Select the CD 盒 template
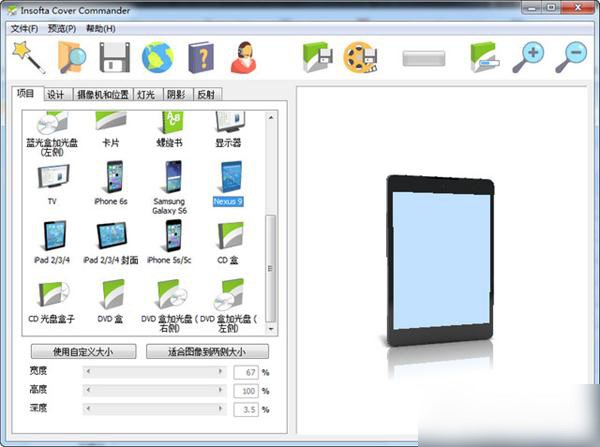This screenshot has height=447, width=600. [x=228, y=243]
